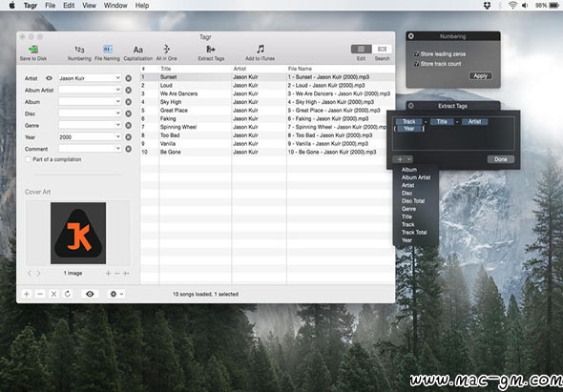Expand the Album Artist dropdown
Screen dimensions: 563x392
(x=117, y=90)
